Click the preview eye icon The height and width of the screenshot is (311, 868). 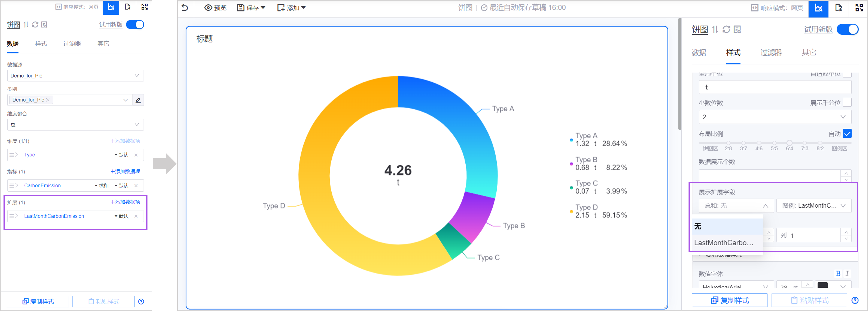tap(209, 7)
